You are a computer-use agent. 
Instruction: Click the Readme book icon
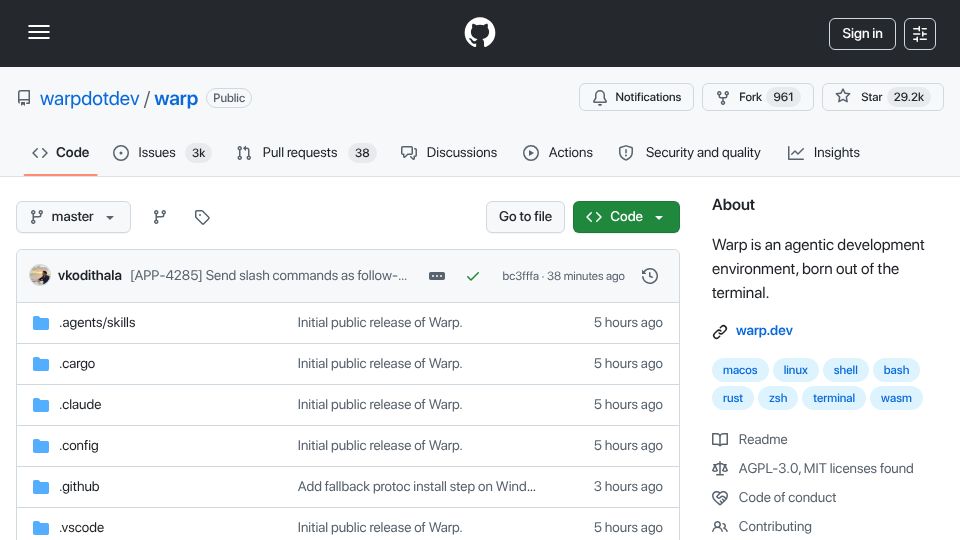[720, 440]
